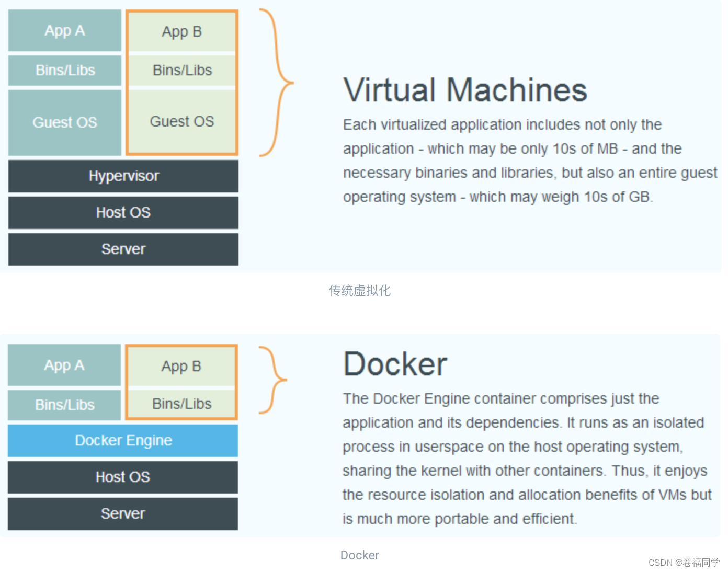
Task: Select the teal 'Guest OS' block
Action: click(65, 122)
